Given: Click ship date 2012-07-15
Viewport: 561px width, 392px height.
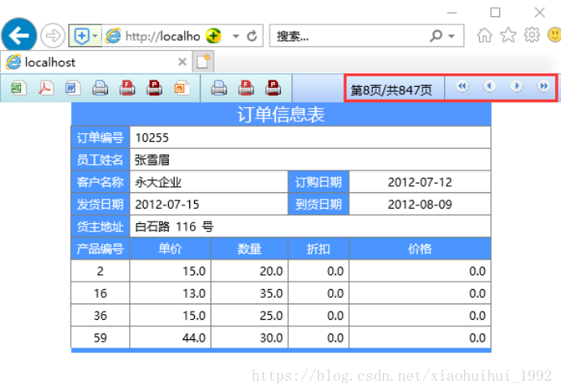Looking at the screenshot, I should (x=167, y=205).
